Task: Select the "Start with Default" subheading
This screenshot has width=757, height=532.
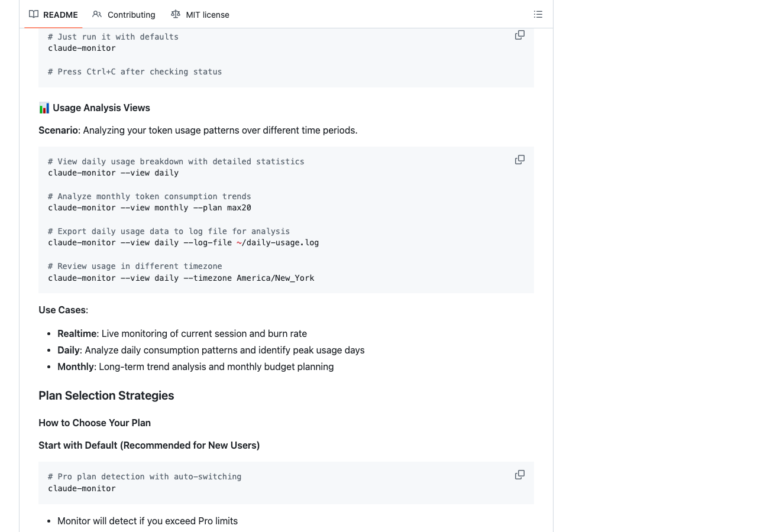Action: click(x=149, y=445)
